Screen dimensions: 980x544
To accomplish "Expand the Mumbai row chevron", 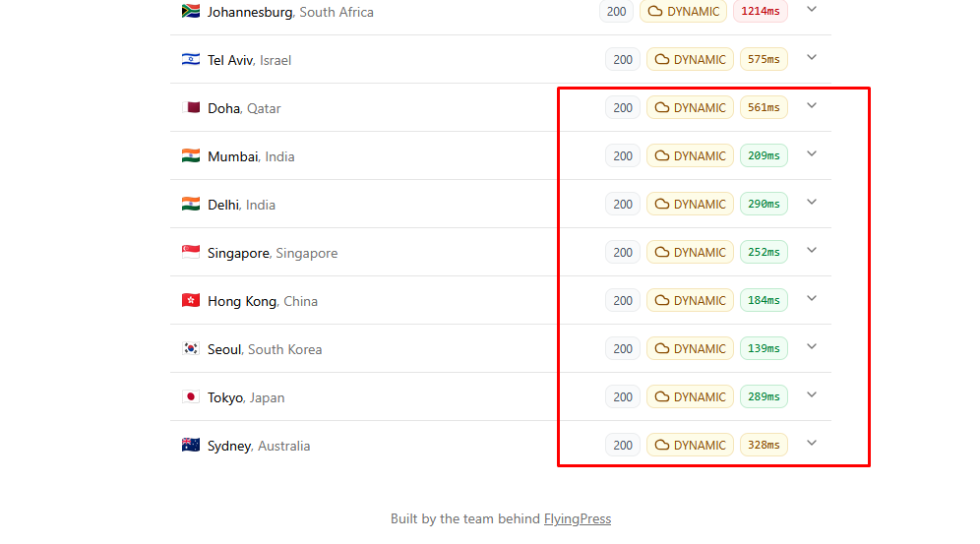I will (x=811, y=153).
